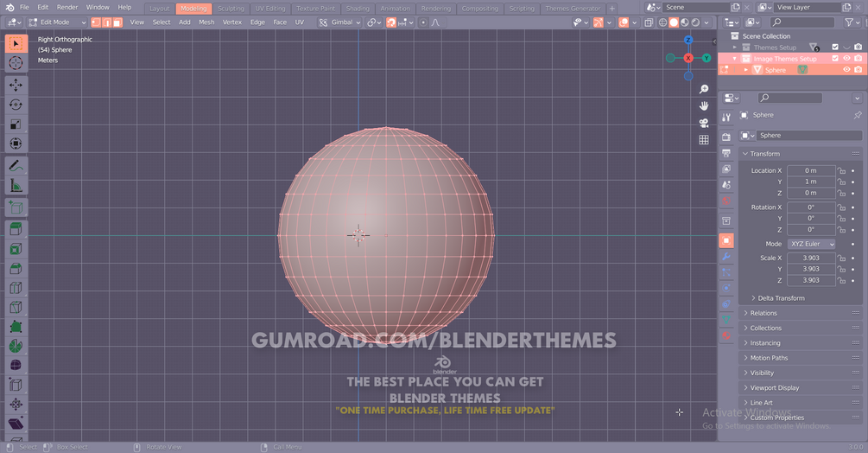The image size is (868, 453).
Task: Activate the Inset Faces tool
Action: point(16,249)
